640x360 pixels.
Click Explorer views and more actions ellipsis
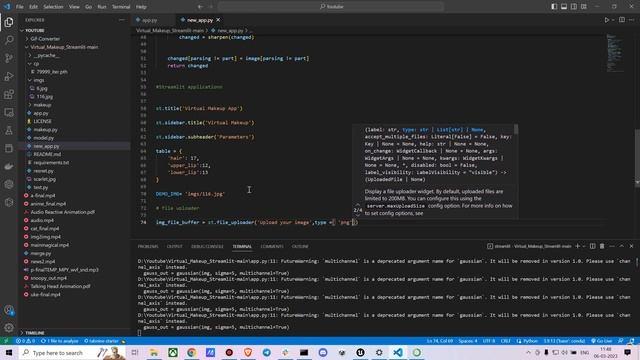coord(122,20)
